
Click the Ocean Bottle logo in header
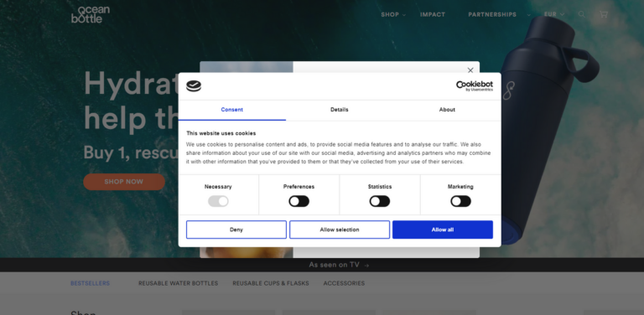[91, 14]
